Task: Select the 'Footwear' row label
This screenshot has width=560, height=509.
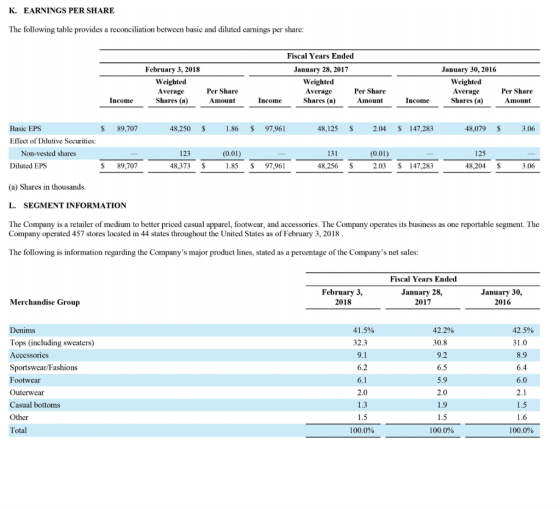Action: click(x=25, y=380)
